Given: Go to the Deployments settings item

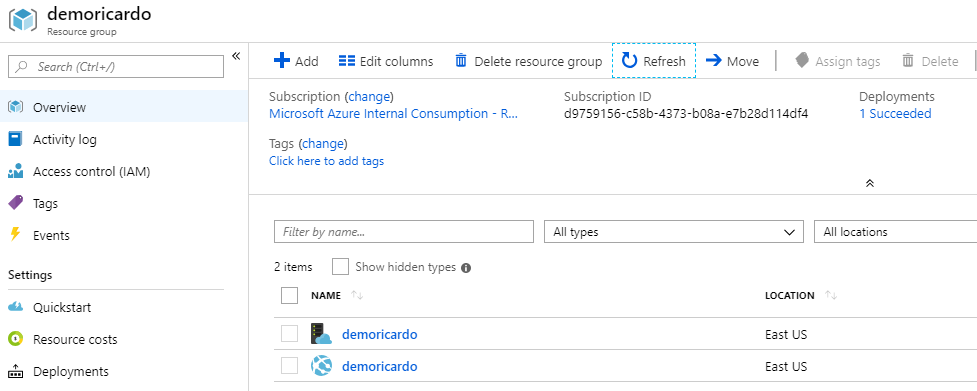Looking at the screenshot, I should pyautogui.click(x=70, y=372).
